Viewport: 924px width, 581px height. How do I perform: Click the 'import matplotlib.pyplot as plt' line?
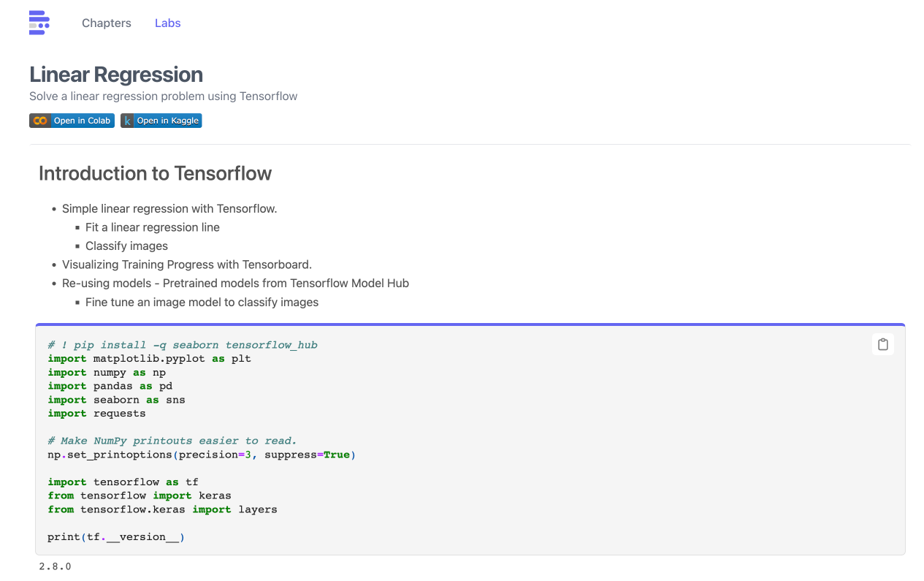(x=150, y=359)
